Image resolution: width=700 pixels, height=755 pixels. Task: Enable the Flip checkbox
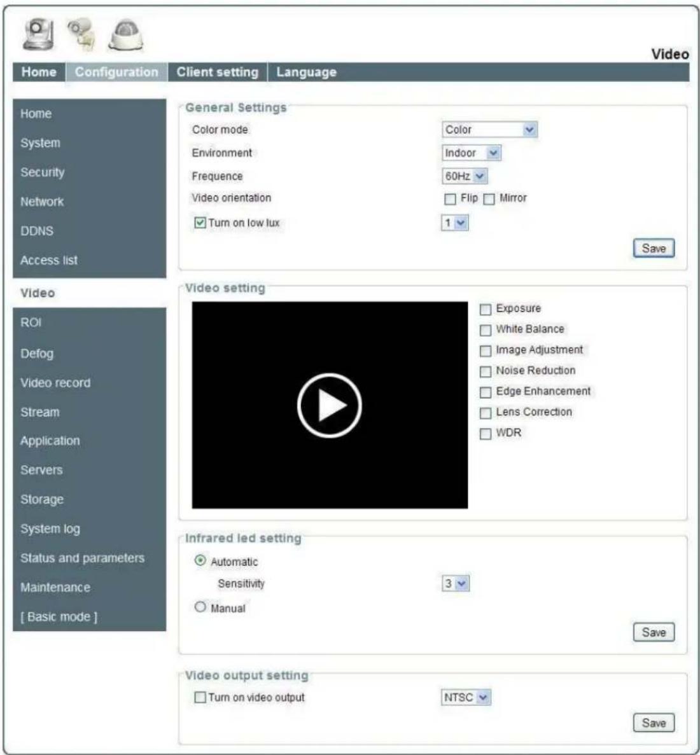pyautogui.click(x=450, y=199)
